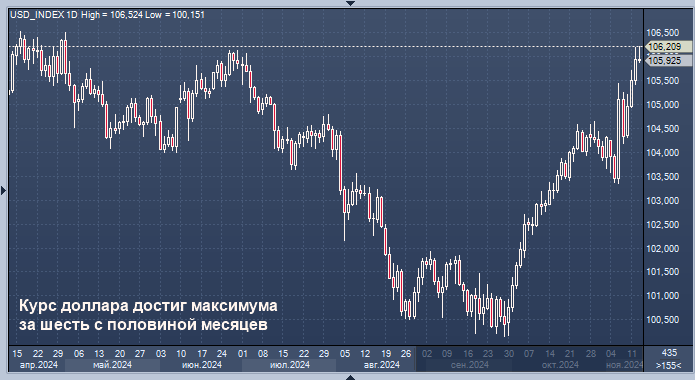Select the 106,209 price marker label
The height and width of the screenshot is (380, 695).
tap(669, 47)
